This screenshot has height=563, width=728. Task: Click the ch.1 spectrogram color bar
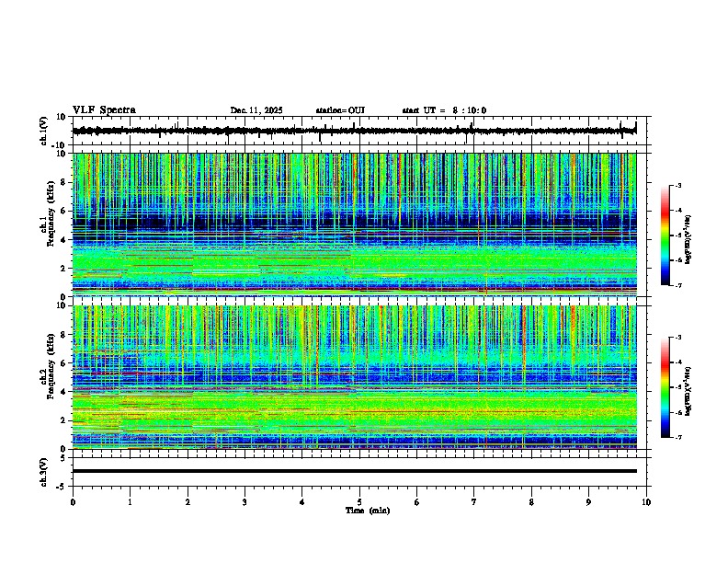point(665,236)
